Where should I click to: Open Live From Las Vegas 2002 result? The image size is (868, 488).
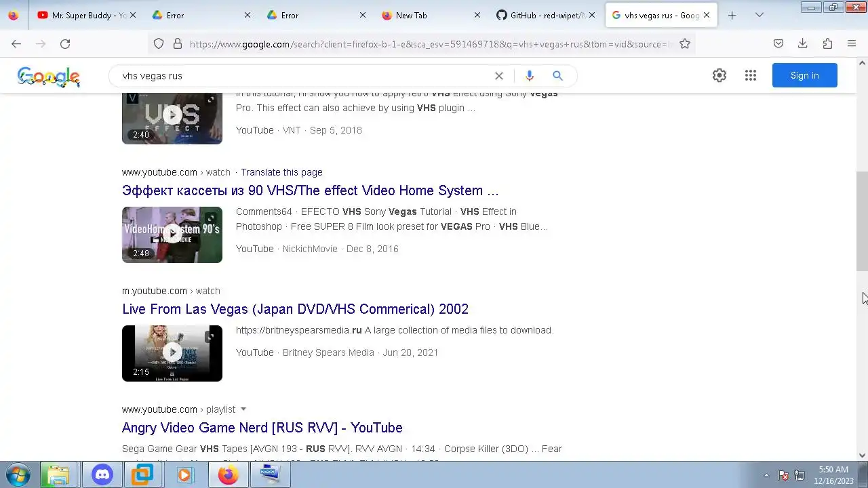[x=295, y=309]
